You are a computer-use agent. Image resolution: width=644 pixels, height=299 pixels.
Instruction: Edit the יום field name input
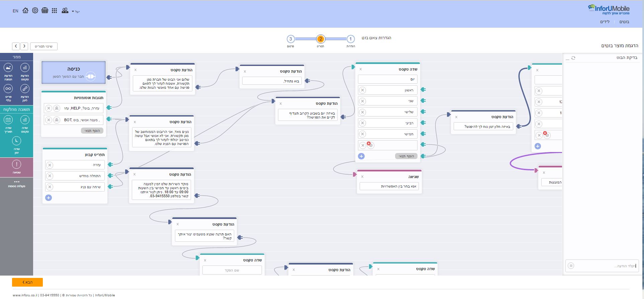coord(388,79)
